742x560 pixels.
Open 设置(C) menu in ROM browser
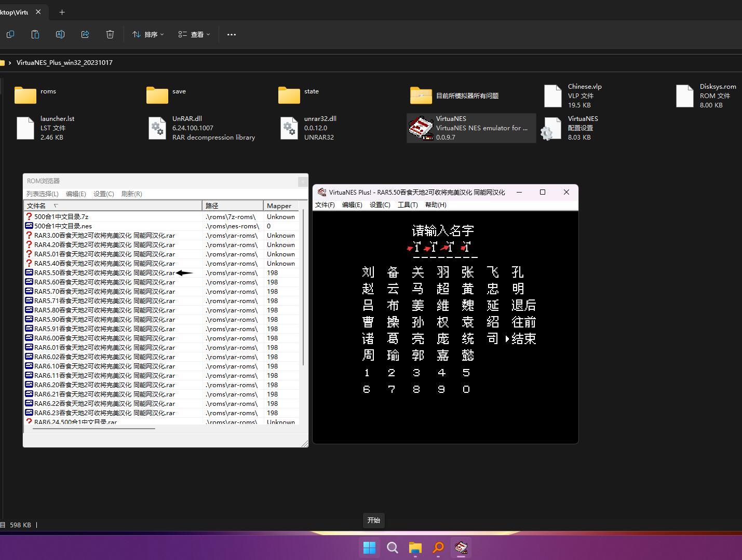tap(104, 194)
